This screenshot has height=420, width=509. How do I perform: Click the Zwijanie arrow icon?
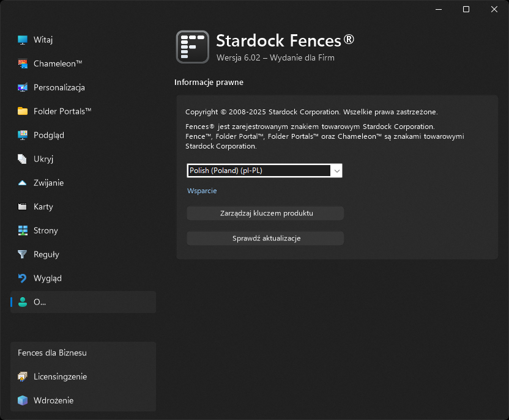click(23, 183)
